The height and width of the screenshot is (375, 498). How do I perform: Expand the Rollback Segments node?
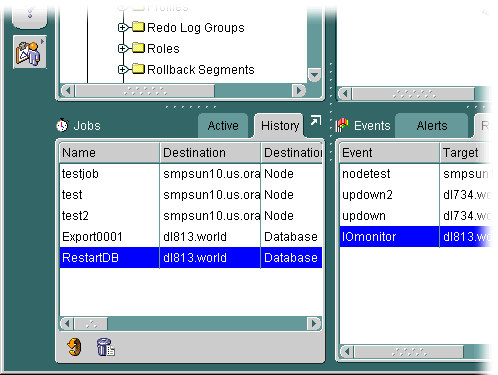point(122,70)
